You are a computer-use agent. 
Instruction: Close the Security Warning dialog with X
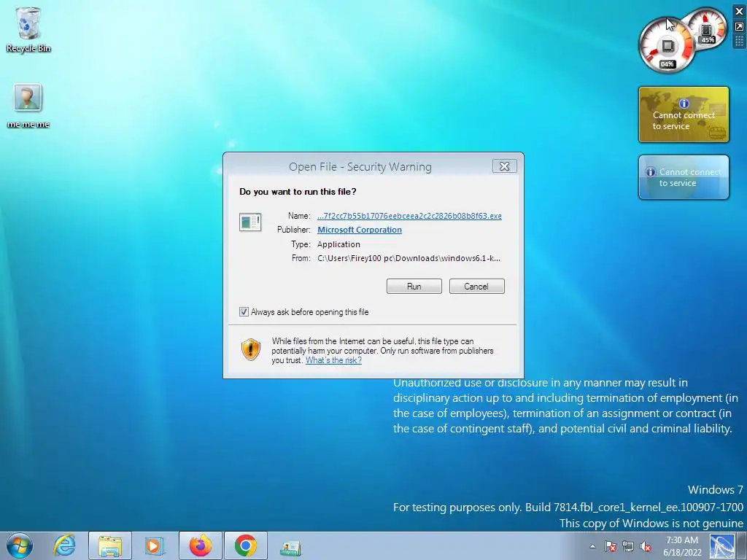[x=505, y=166]
